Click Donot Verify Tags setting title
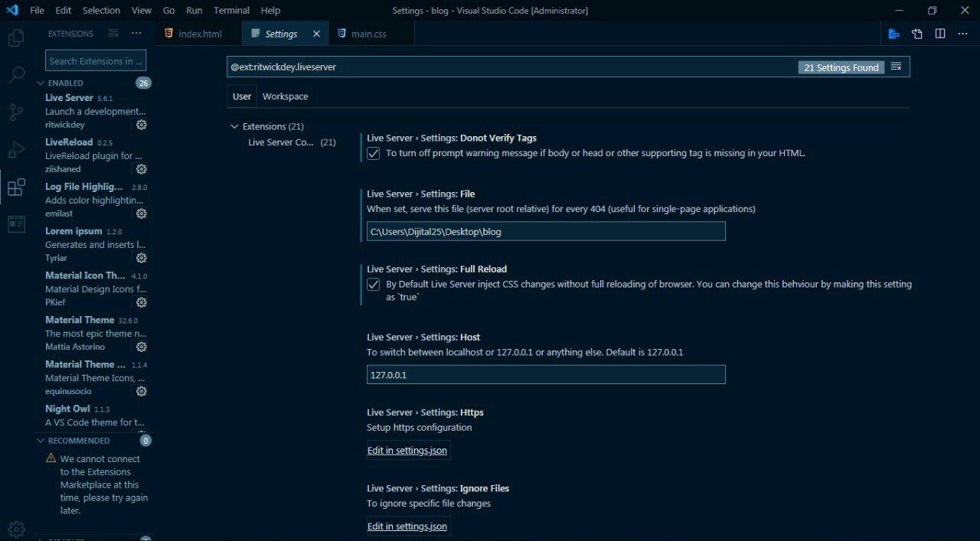Image resolution: width=980 pixels, height=541 pixels. coord(452,138)
